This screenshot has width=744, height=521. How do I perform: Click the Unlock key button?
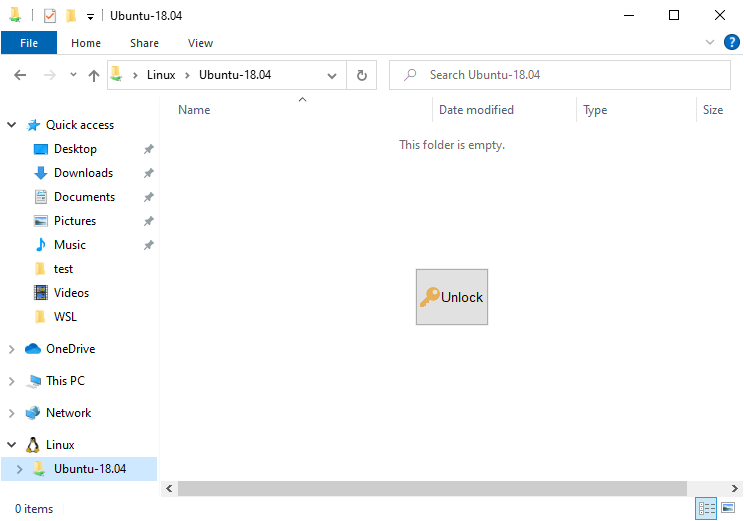click(452, 297)
